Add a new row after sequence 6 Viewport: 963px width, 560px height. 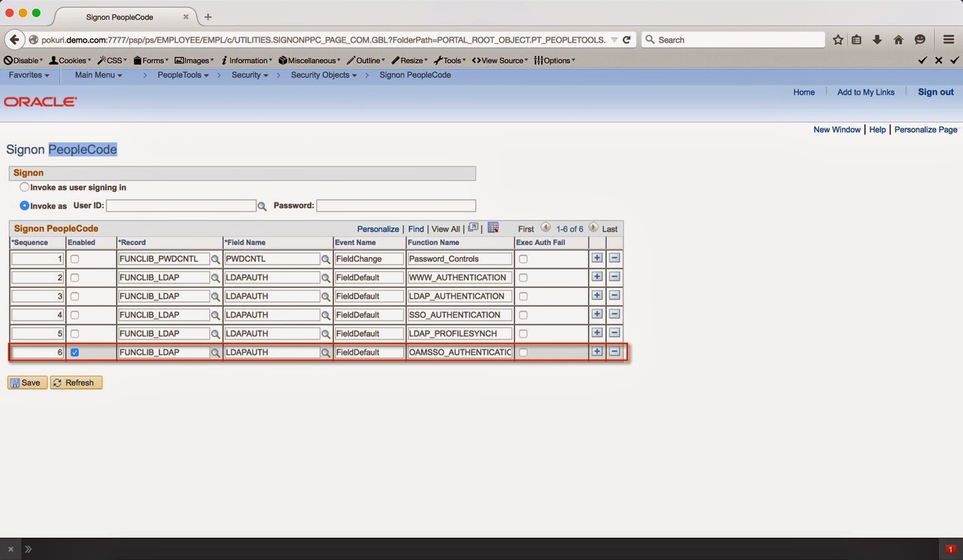coord(596,351)
